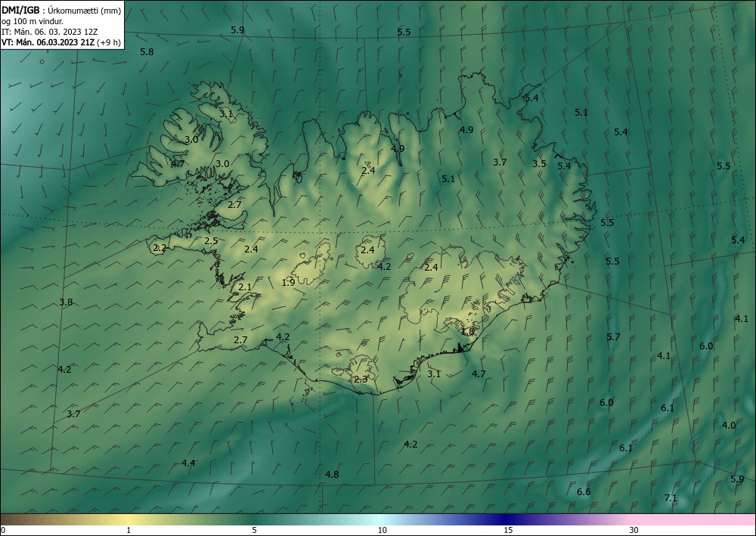Click the '1.9' value on the map
This screenshot has width=756, height=536.
288,283
